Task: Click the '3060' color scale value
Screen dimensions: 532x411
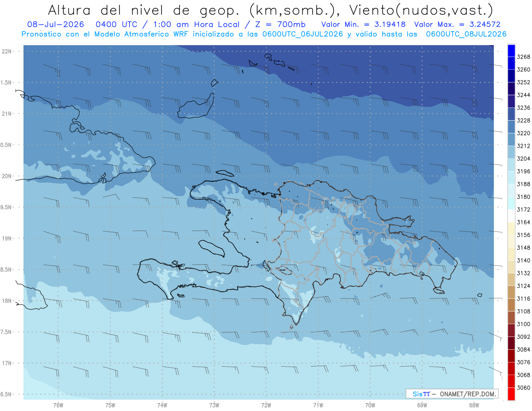Action: pos(524,388)
